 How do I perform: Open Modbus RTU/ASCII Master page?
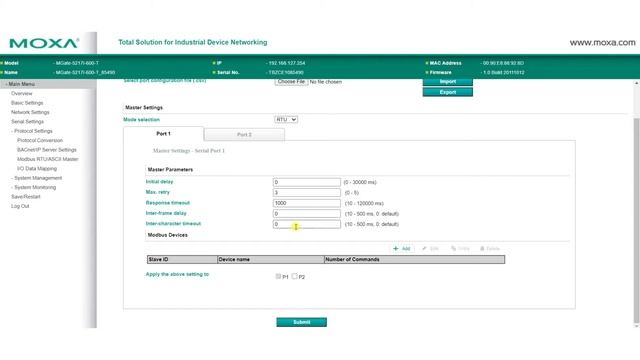[x=47, y=159]
